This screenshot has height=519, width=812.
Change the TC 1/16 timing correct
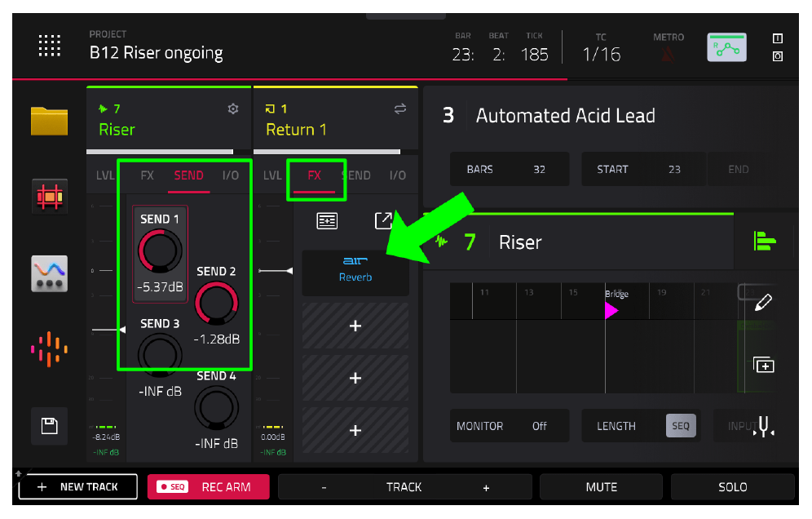pos(601,54)
